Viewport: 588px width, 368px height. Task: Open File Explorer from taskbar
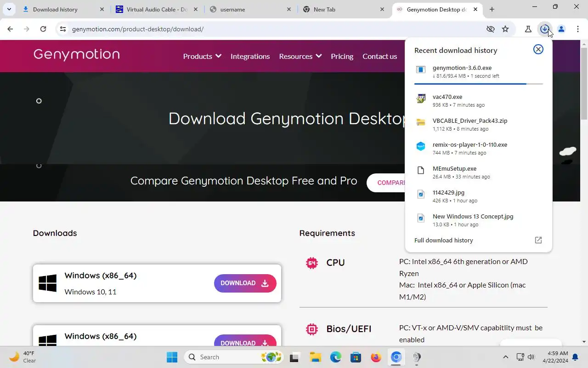click(315, 357)
